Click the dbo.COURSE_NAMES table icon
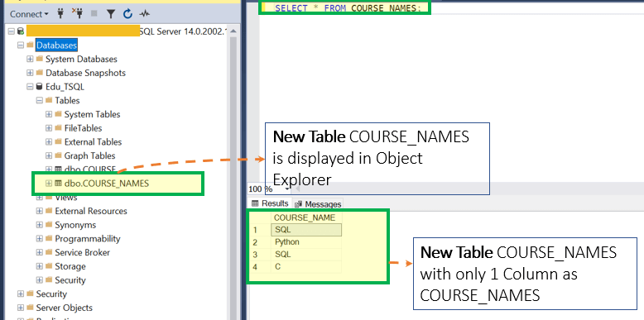This screenshot has height=320, width=644. pyautogui.click(x=58, y=184)
